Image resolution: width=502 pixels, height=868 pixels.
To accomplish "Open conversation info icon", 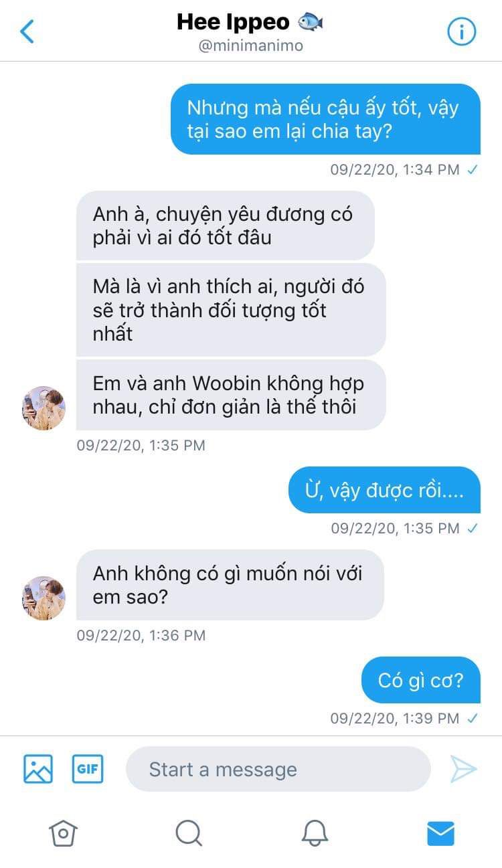I will (x=461, y=31).
